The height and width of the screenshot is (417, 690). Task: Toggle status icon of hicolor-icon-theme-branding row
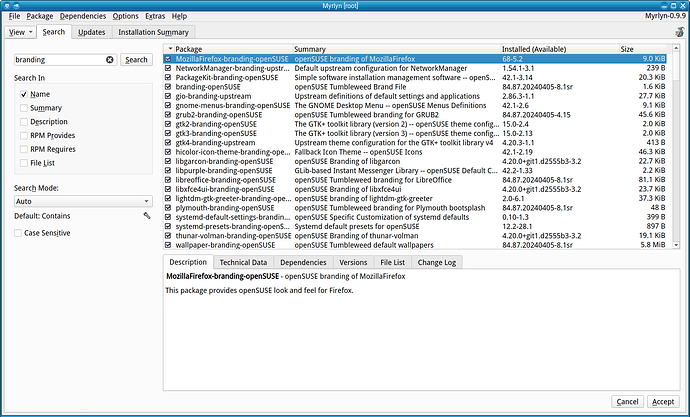pos(168,152)
